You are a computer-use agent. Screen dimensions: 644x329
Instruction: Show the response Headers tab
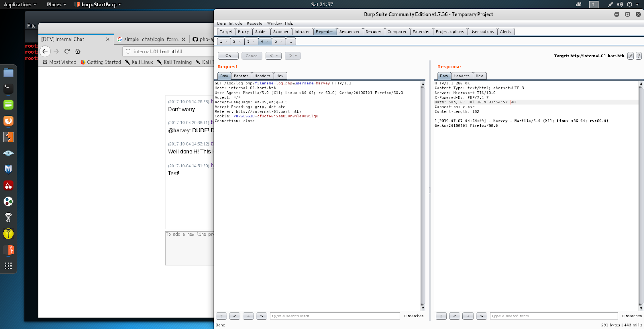(x=462, y=76)
